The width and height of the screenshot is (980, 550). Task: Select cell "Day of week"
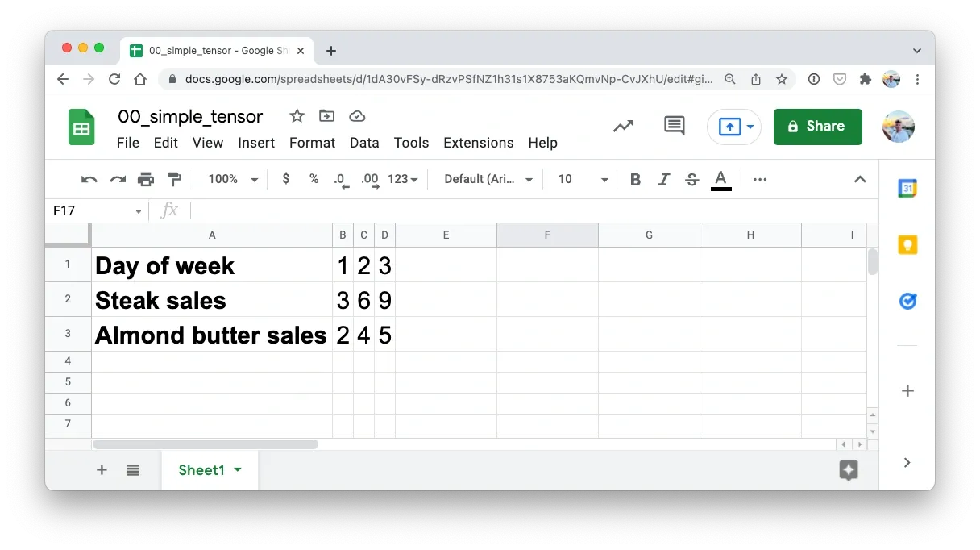click(212, 265)
